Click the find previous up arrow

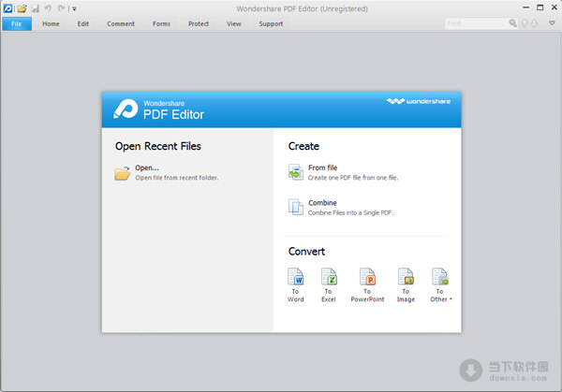click(525, 23)
